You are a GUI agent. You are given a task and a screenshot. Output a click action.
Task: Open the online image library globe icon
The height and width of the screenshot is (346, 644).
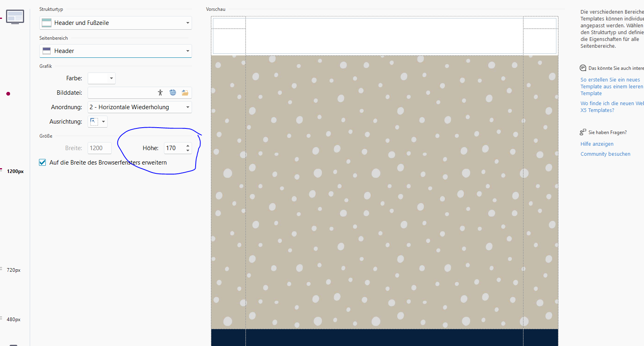(173, 93)
